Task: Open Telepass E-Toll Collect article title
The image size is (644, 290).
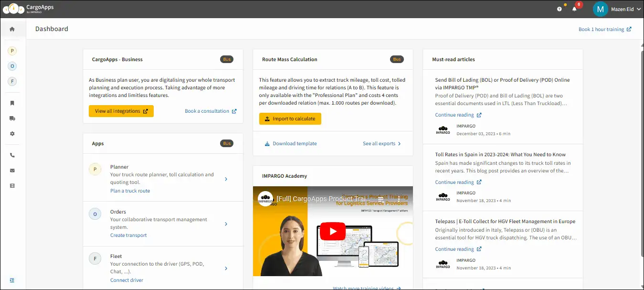Action: (505, 221)
